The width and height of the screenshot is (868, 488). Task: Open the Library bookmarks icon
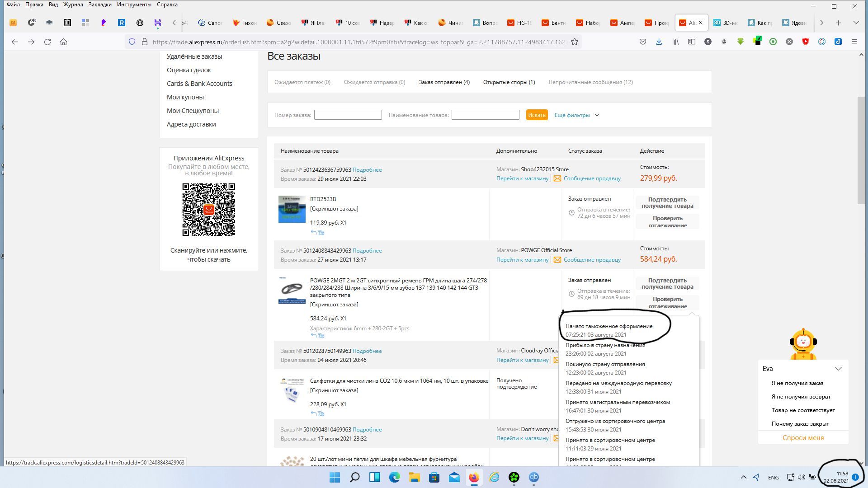(675, 42)
